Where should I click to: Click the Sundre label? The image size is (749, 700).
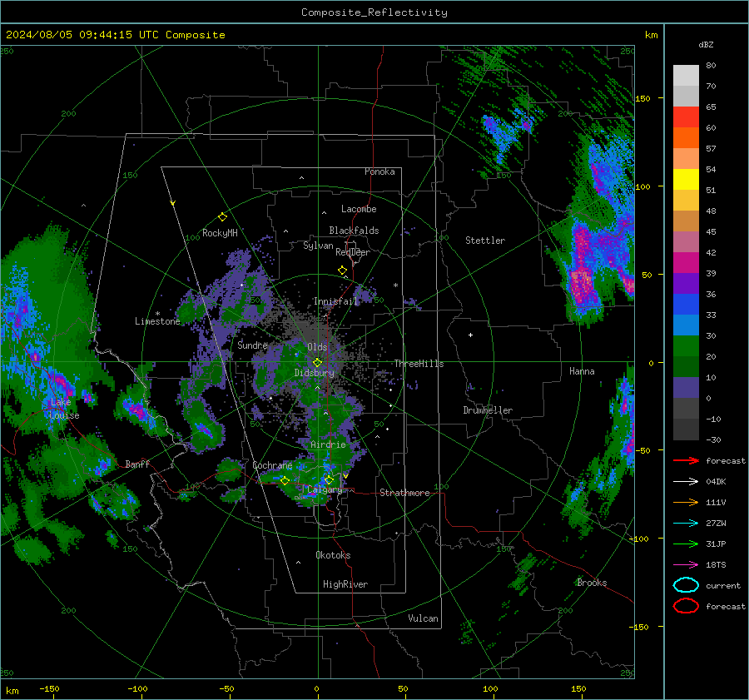coord(252,345)
